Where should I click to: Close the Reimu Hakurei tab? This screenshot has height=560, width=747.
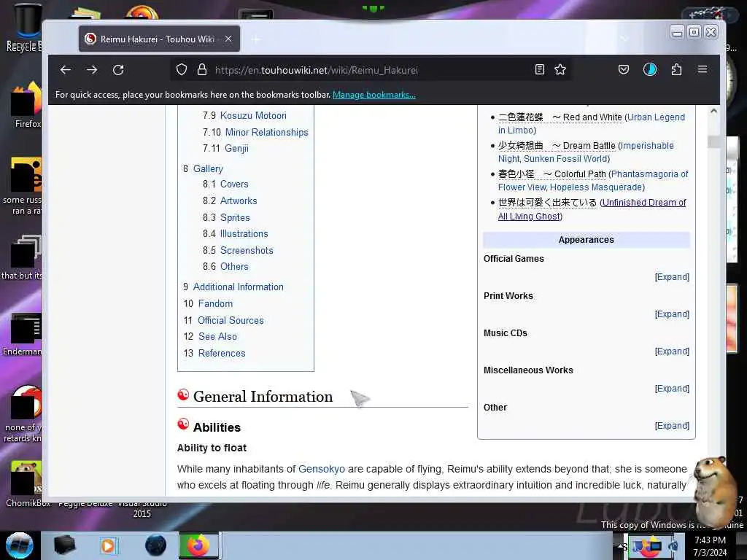[x=228, y=39]
